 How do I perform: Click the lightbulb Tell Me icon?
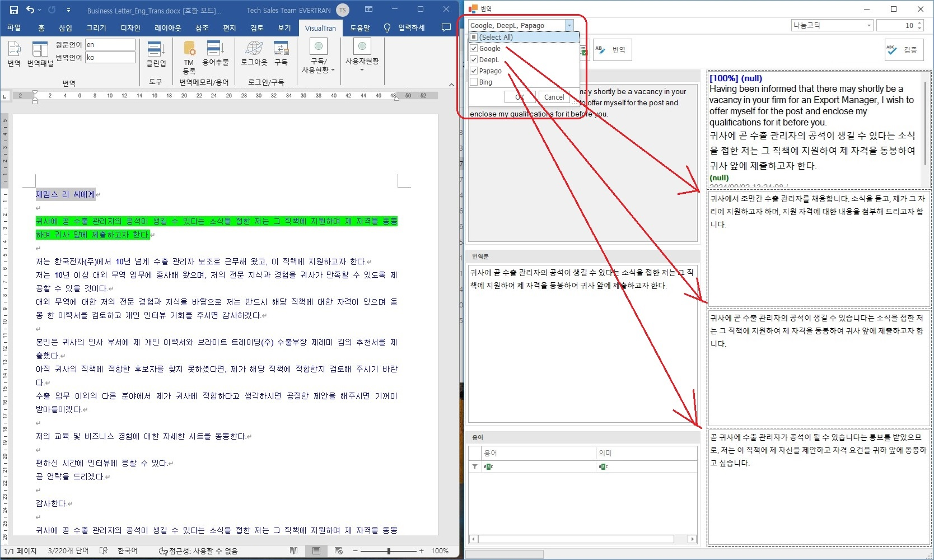[x=387, y=28]
